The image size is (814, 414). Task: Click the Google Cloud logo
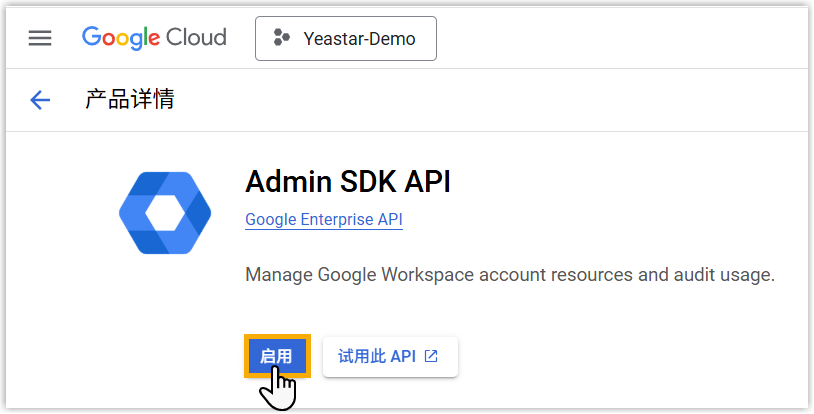click(154, 38)
